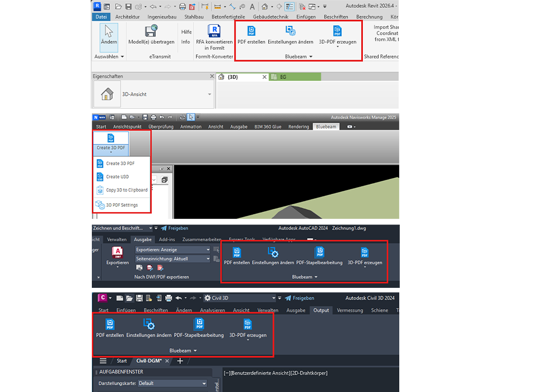The image size is (560, 392).
Task: Click Freigeben in the Civil 3D title bar
Action: 299,298
